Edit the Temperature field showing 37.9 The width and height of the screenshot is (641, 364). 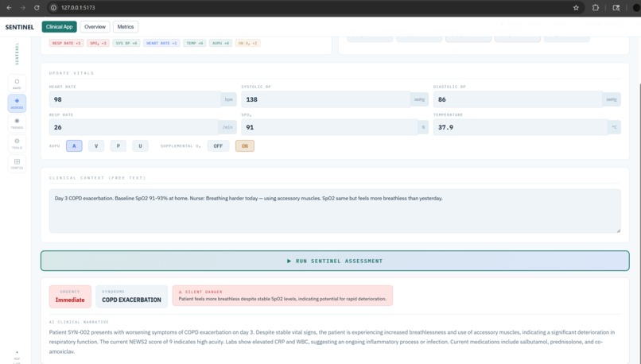point(520,127)
